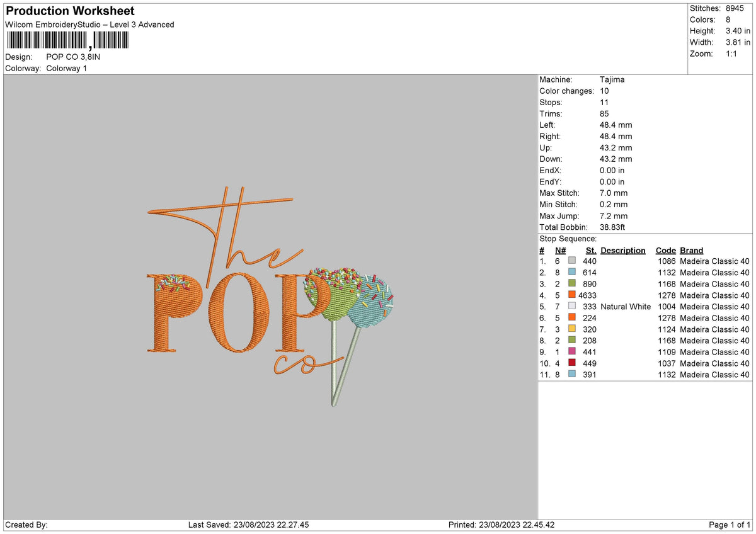The height and width of the screenshot is (534, 756).
Task: Click the 'St.' column header
Action: tap(591, 251)
